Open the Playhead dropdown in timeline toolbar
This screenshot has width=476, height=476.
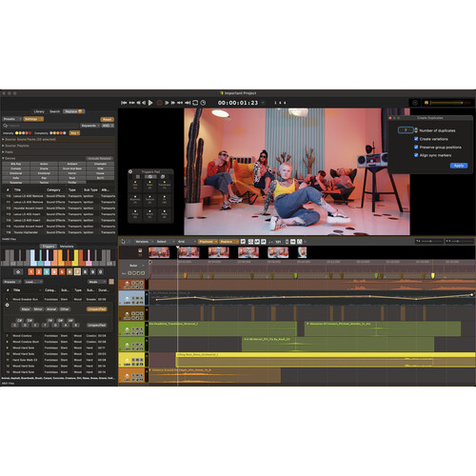pos(208,242)
